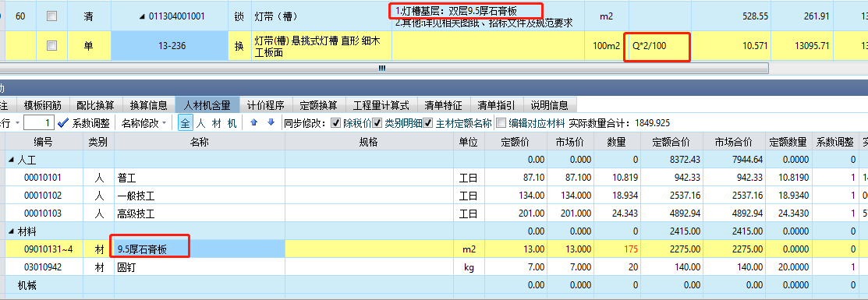This screenshot has width=868, height=300.
Task: Click the 锁 marker in row 60
Action: [x=239, y=16]
